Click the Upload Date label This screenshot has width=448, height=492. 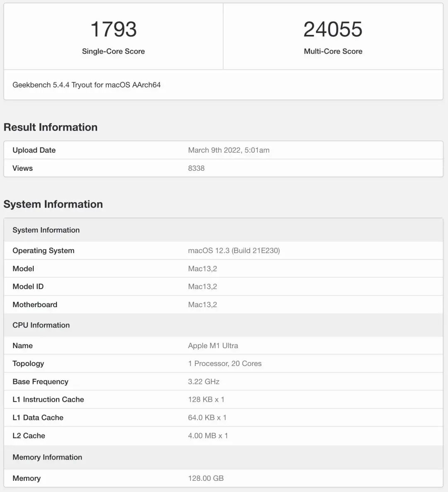(34, 150)
